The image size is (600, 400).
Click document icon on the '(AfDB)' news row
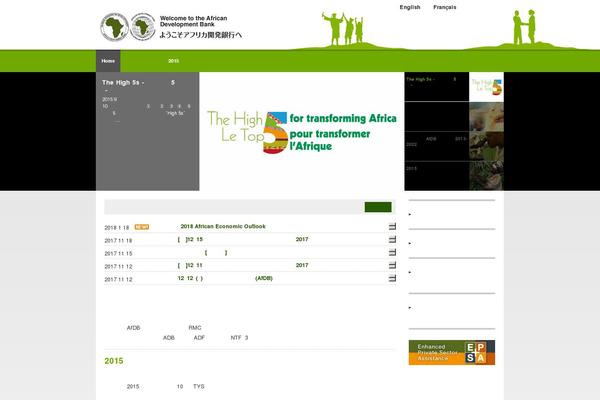pyautogui.click(x=392, y=278)
